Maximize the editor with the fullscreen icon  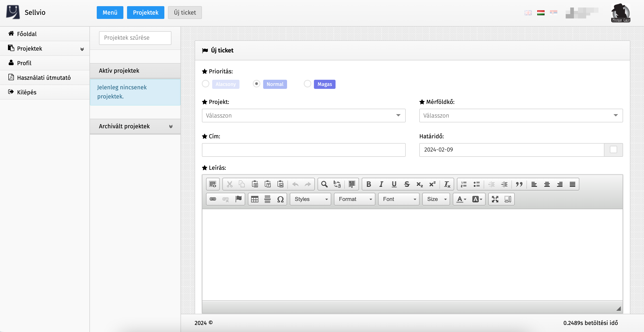pyautogui.click(x=495, y=199)
